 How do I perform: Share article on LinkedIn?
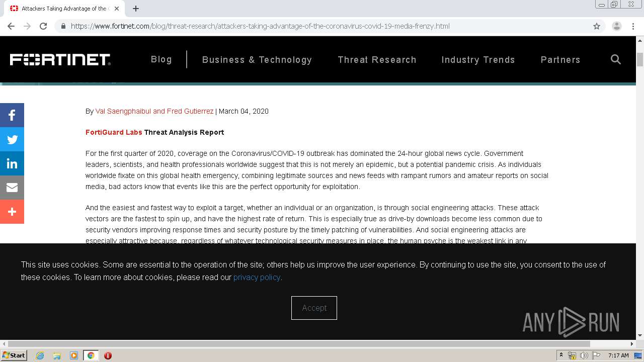coord(12,163)
